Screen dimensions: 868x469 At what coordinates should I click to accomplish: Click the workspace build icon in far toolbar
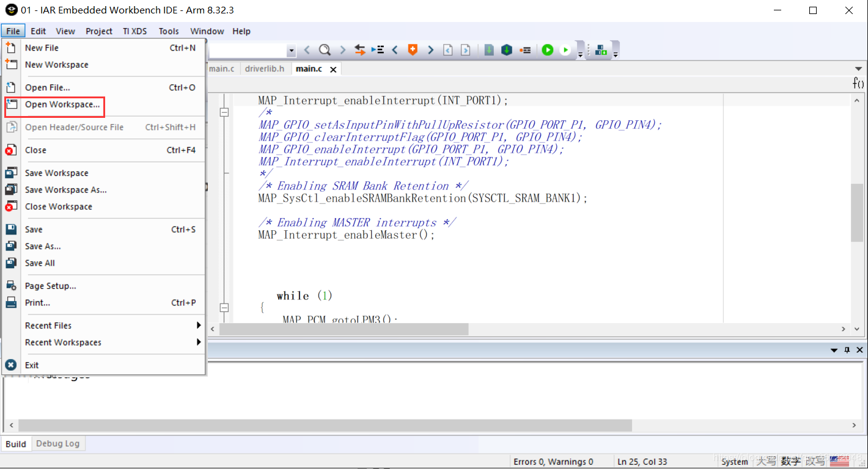click(601, 50)
